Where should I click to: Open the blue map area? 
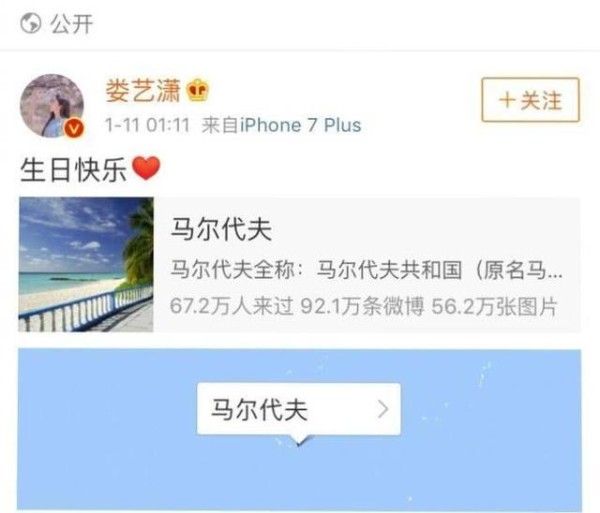tap(299, 429)
